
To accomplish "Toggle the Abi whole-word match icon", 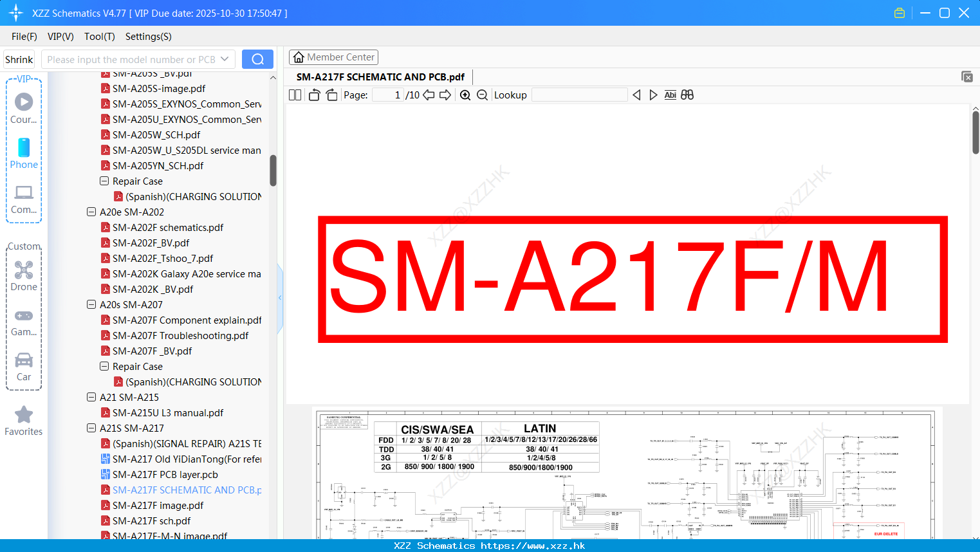I will [670, 95].
